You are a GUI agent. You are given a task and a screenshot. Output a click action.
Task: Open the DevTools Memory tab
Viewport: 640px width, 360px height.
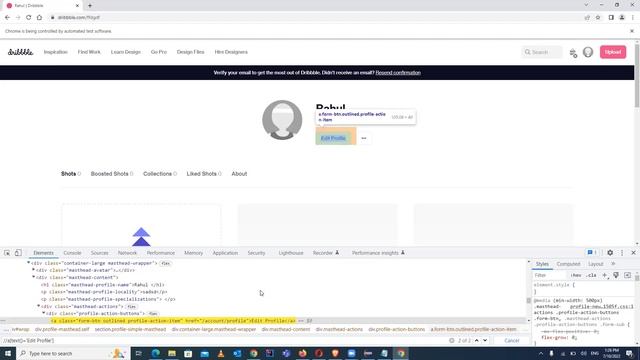[193, 253]
